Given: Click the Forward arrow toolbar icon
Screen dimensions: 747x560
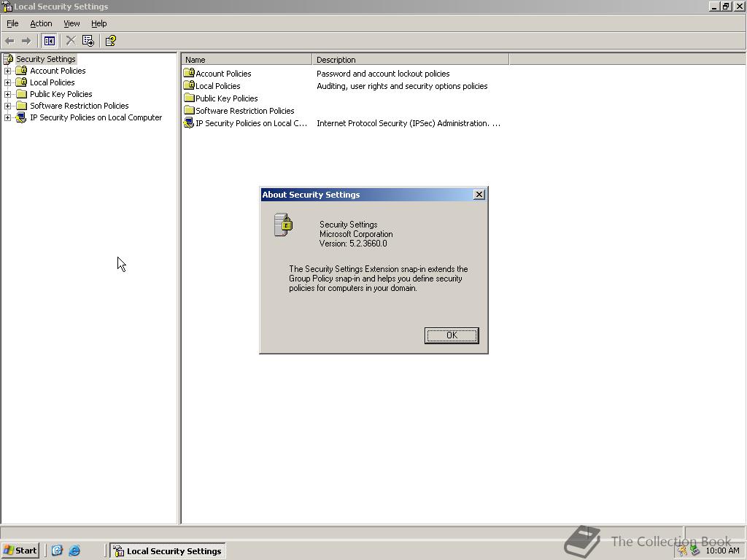Looking at the screenshot, I should (26, 41).
